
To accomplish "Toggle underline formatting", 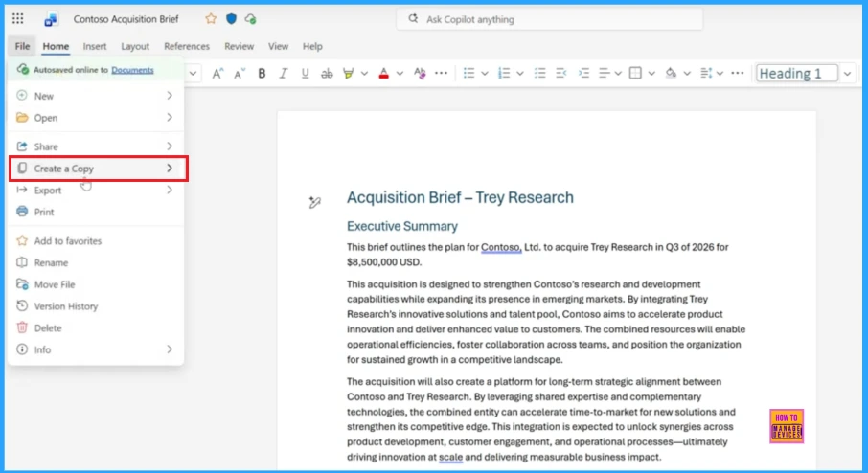I will click(306, 74).
